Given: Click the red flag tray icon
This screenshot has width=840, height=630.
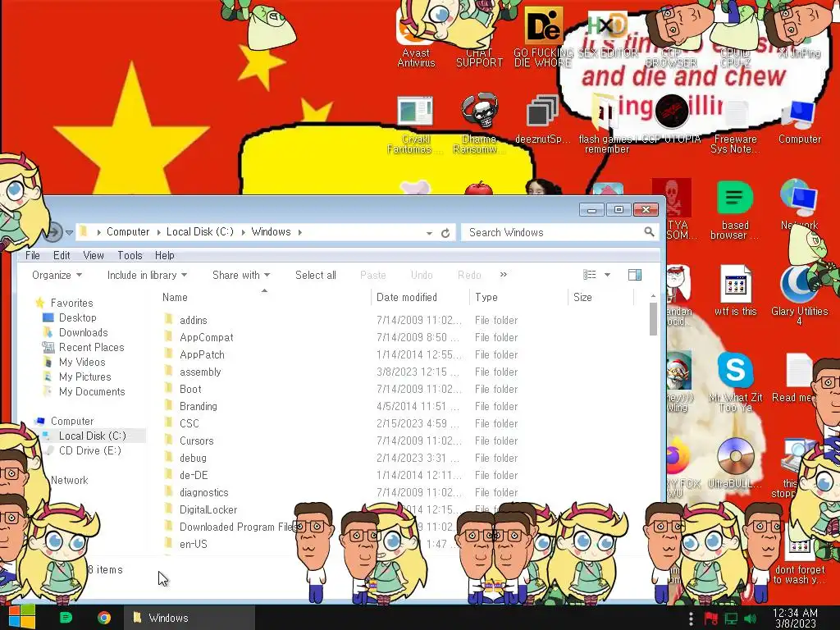Looking at the screenshot, I should pyautogui.click(x=711, y=619).
